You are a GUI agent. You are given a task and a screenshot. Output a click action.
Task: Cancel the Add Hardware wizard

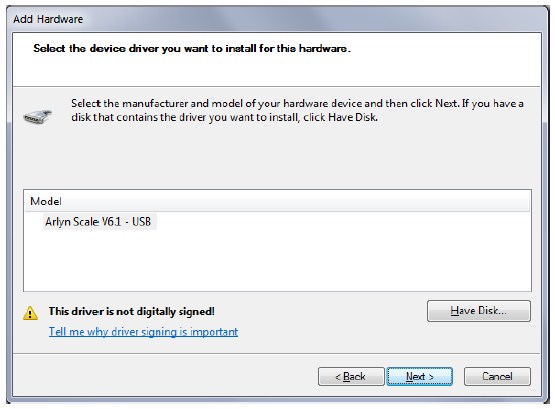[497, 376]
